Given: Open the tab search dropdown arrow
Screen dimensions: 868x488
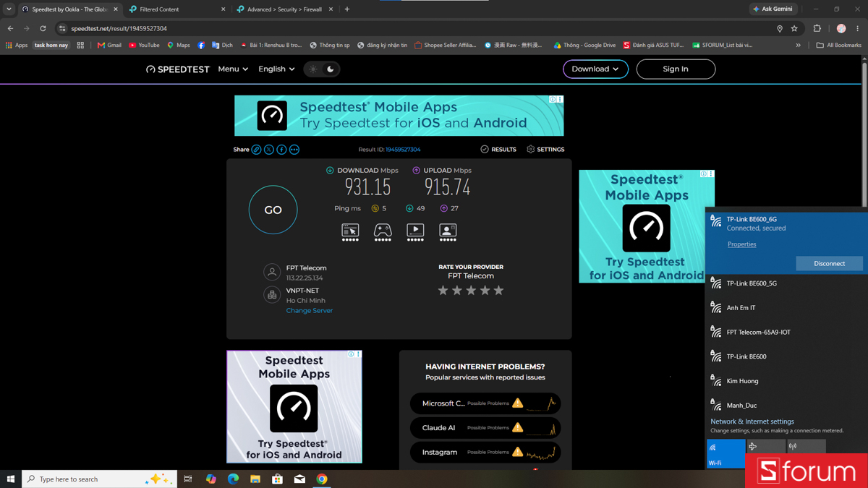Looking at the screenshot, I should tap(9, 9).
